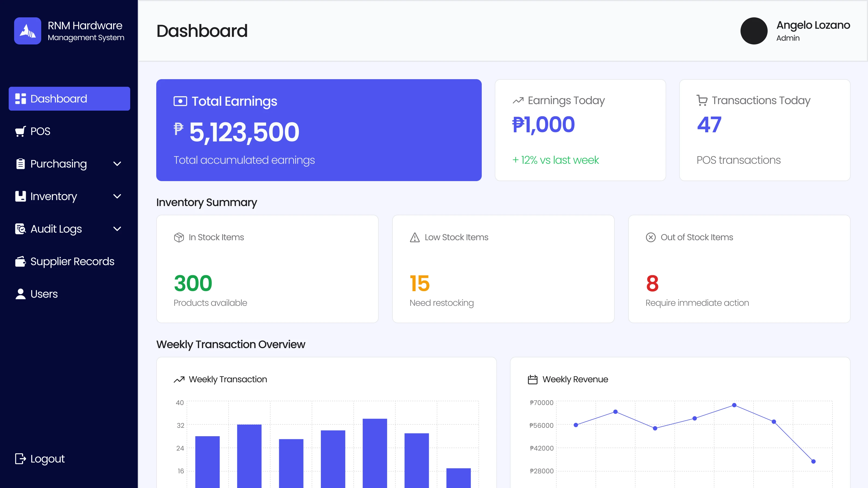Click the Transactions Today cart icon
The image size is (868, 488).
702,100
